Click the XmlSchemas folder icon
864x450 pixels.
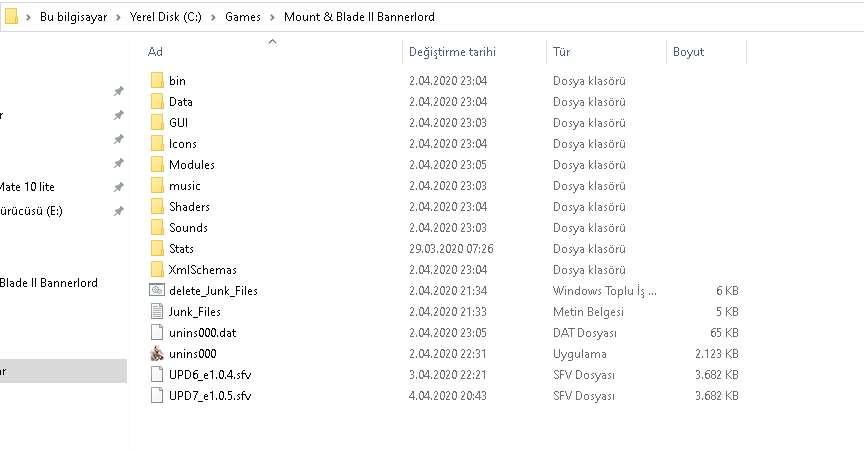point(157,269)
